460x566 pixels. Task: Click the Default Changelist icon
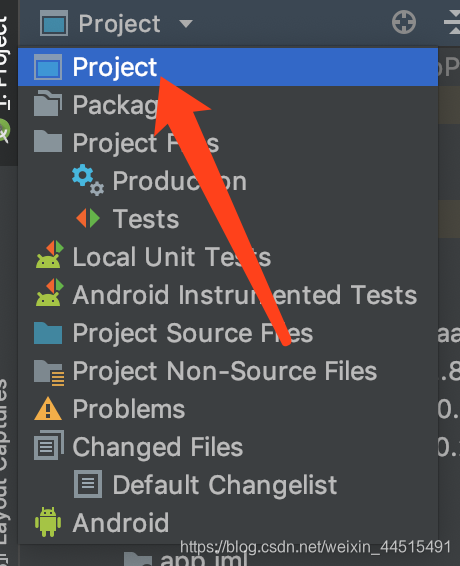coord(88,484)
